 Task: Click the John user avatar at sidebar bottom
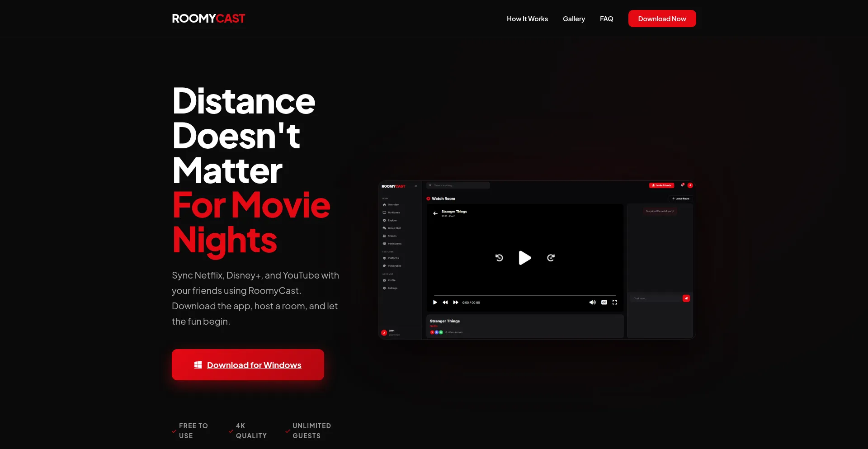(384, 333)
